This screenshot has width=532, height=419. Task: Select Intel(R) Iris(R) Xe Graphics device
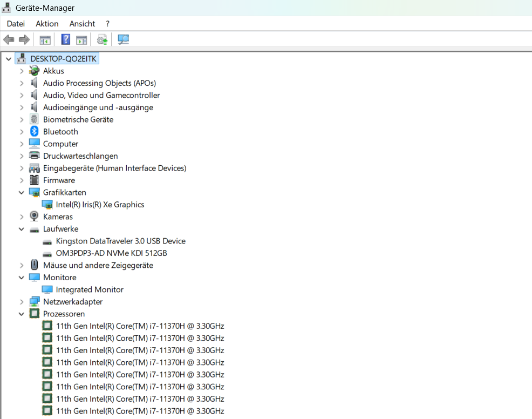[x=100, y=205]
